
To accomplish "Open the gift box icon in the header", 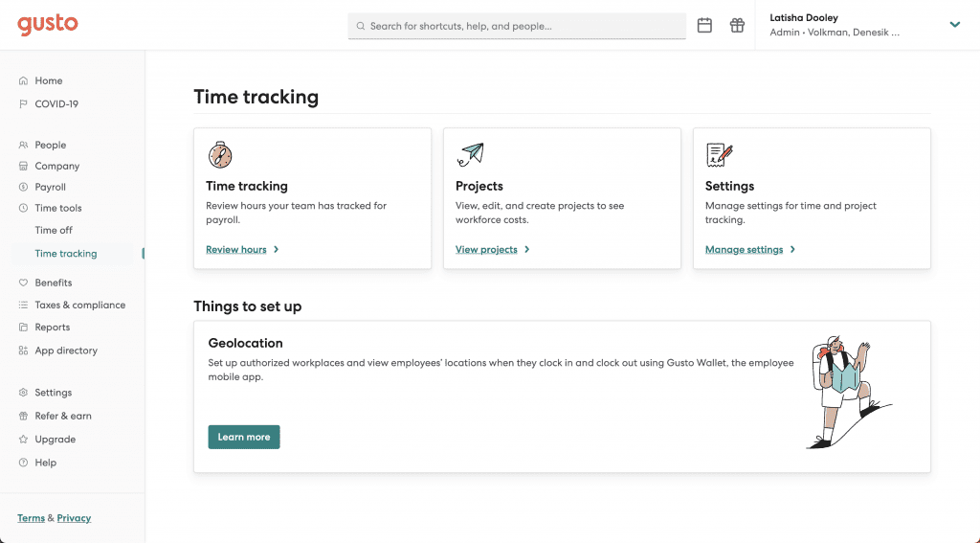I will (x=737, y=26).
